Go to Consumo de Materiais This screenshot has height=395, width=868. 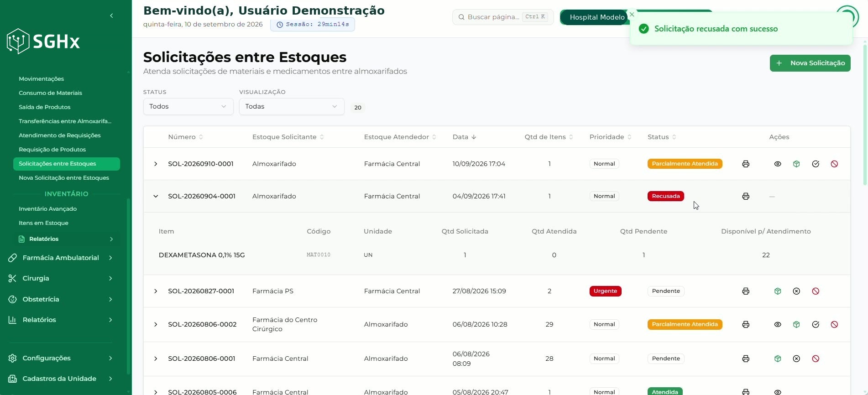point(50,93)
